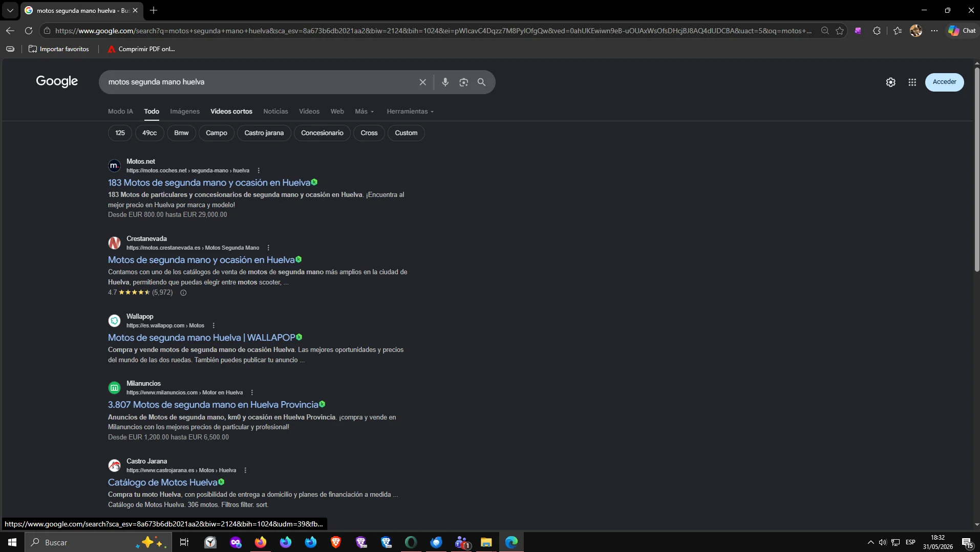This screenshot has width=980, height=552.
Task: Open browser extensions puzzle icon
Action: (877, 31)
